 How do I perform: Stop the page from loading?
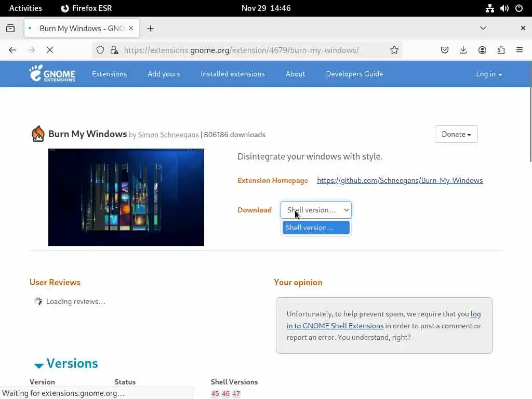point(50,50)
